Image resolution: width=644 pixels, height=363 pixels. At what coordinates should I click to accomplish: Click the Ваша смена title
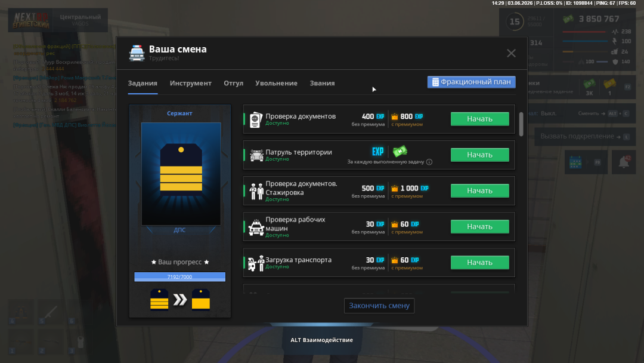click(178, 49)
